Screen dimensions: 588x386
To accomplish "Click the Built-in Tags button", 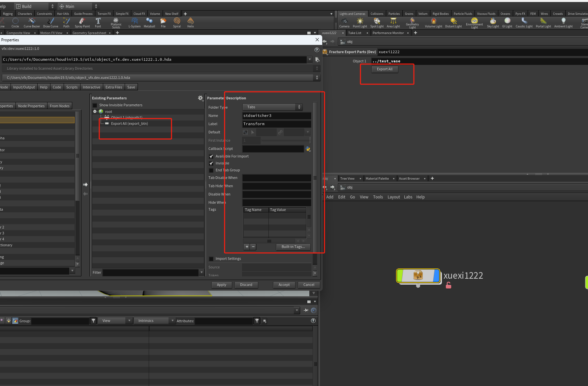I will click(x=293, y=247).
